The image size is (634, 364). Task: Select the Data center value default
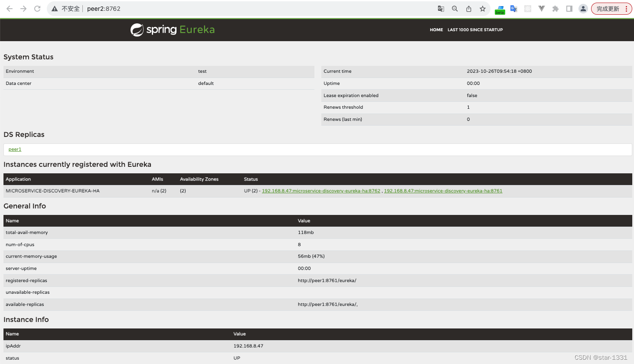(206, 84)
